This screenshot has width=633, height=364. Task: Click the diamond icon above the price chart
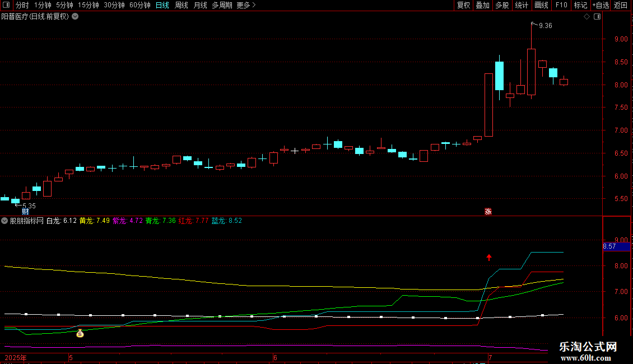pyautogui.click(x=587, y=17)
